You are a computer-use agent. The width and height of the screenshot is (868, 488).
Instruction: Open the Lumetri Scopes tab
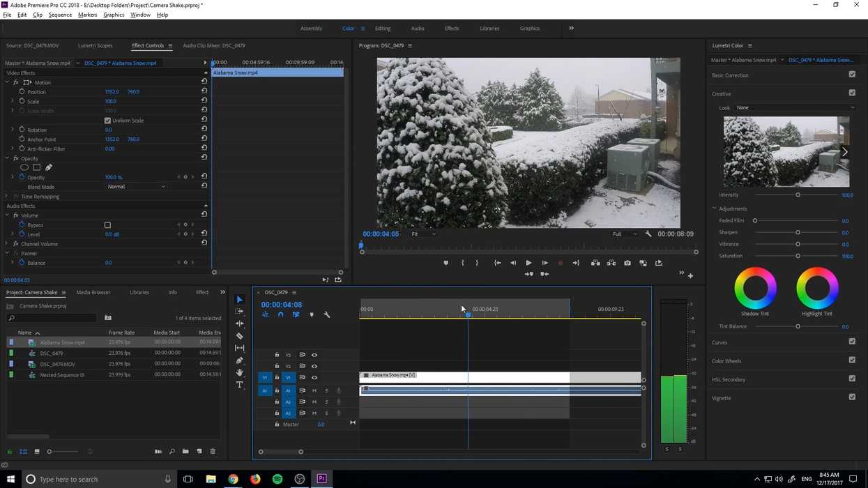pyautogui.click(x=95, y=45)
